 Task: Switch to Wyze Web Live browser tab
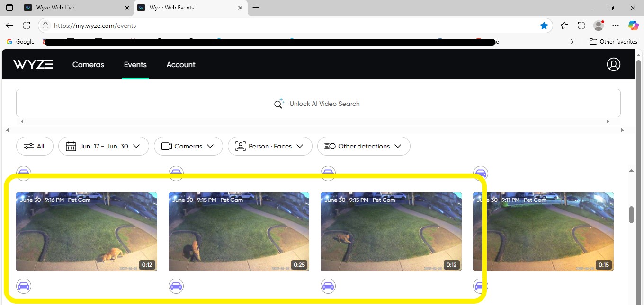coord(77,8)
